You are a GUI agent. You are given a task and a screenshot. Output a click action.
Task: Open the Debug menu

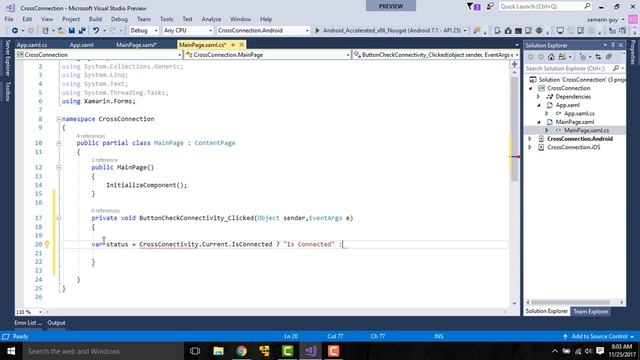coord(119,19)
